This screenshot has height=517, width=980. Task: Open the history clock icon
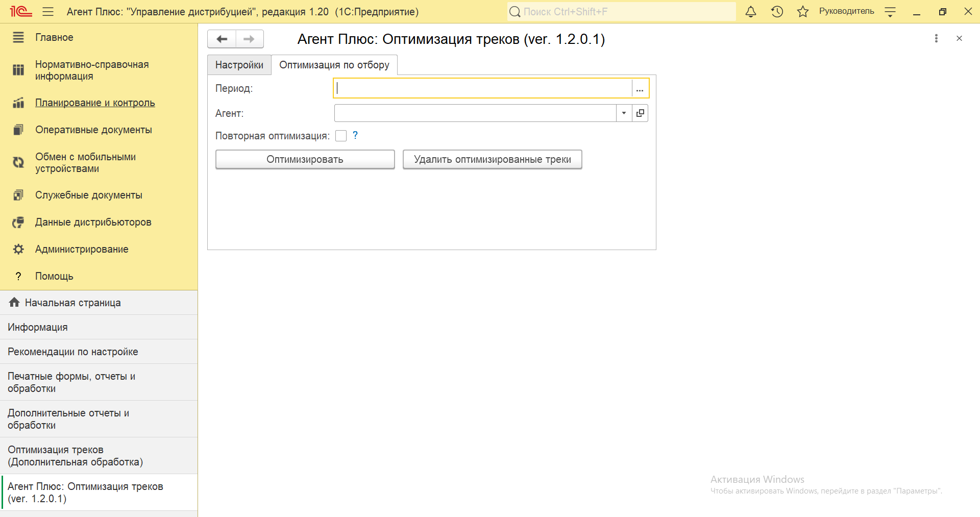(777, 12)
